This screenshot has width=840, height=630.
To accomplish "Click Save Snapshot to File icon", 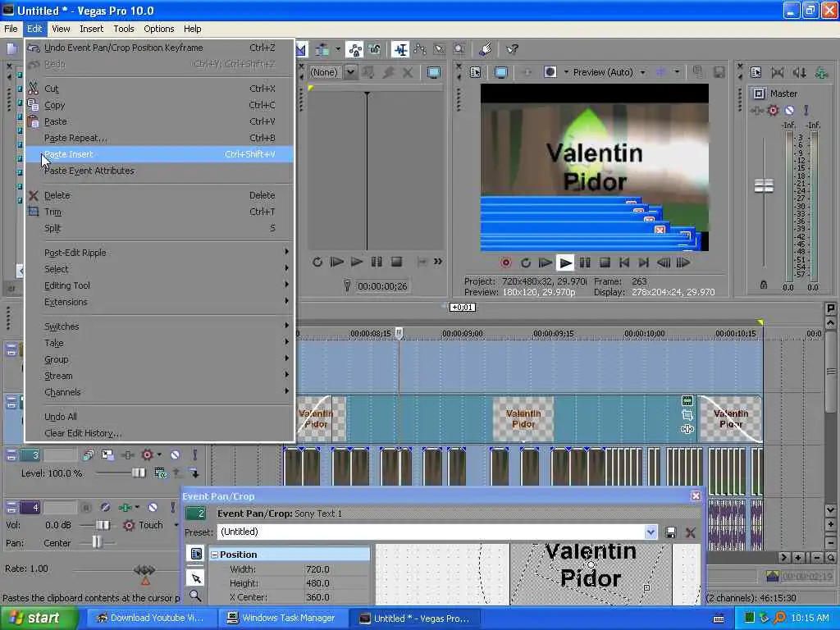I will tap(719, 72).
